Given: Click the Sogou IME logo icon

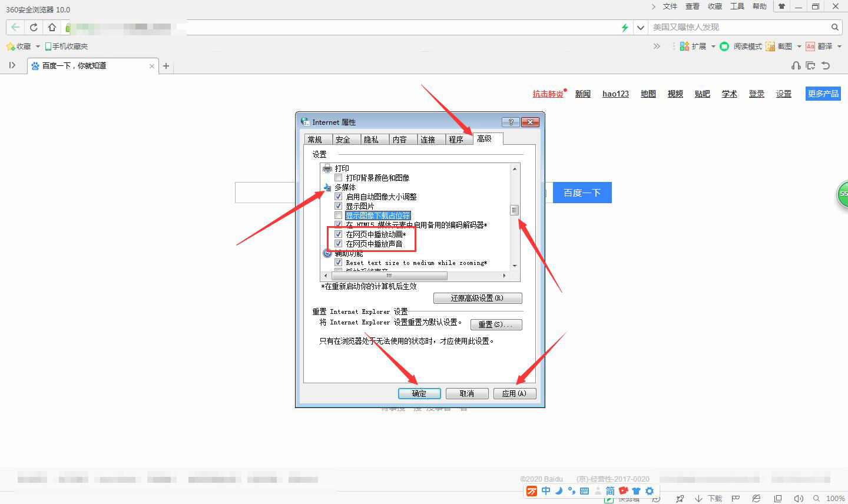Looking at the screenshot, I should [531, 491].
